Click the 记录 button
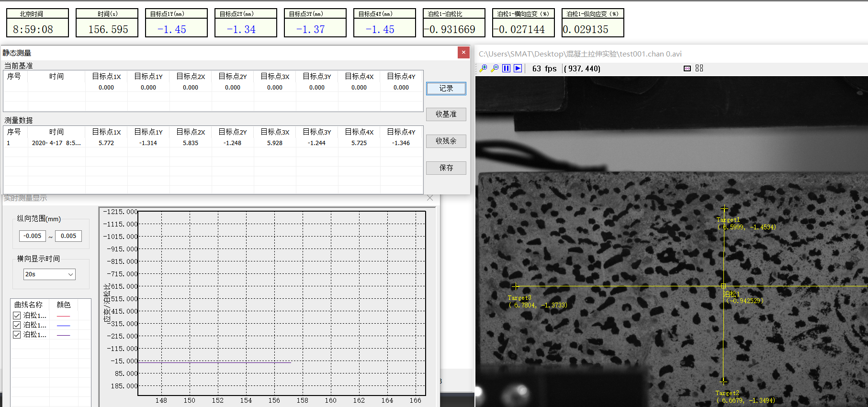 tap(446, 89)
